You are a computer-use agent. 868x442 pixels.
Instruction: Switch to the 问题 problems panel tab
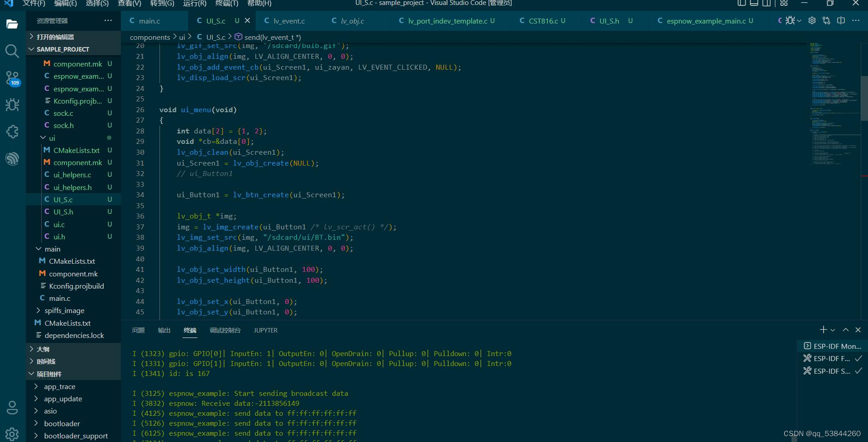139,330
